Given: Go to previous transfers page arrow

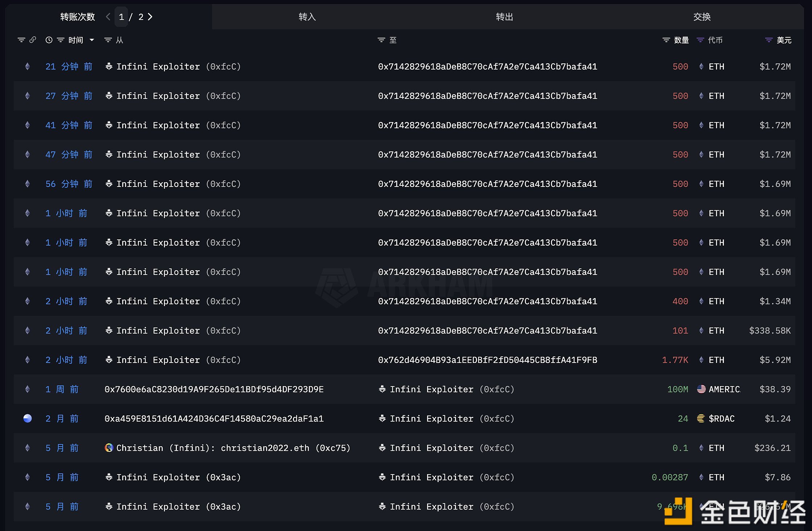Looking at the screenshot, I should pyautogui.click(x=108, y=17).
